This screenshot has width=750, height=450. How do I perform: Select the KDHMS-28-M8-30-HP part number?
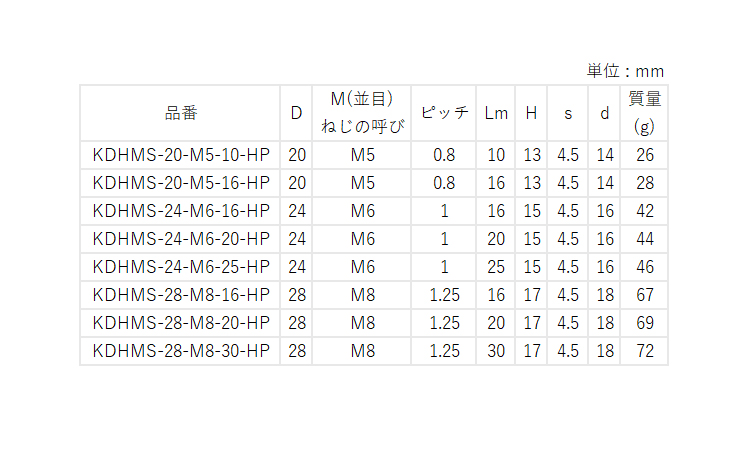coord(181,351)
